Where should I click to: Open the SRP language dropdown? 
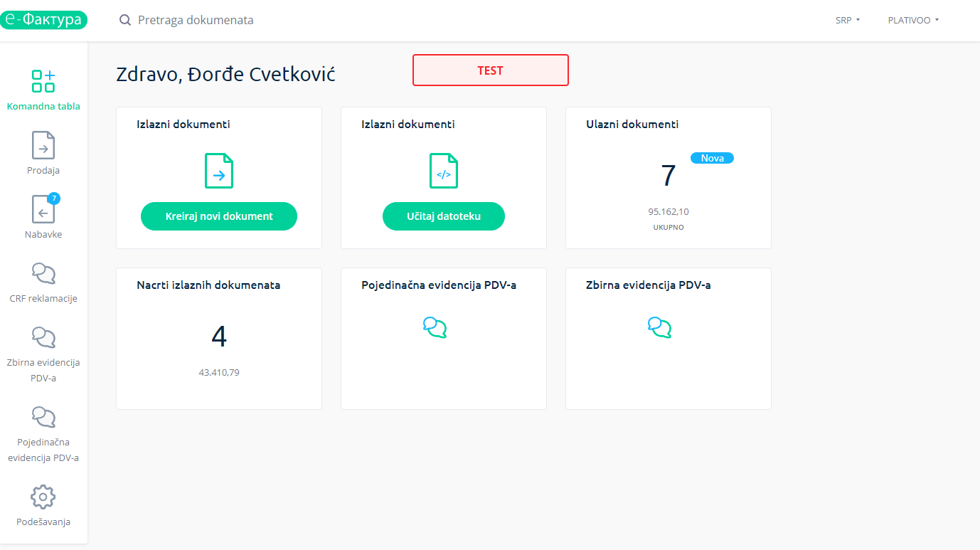848,21
